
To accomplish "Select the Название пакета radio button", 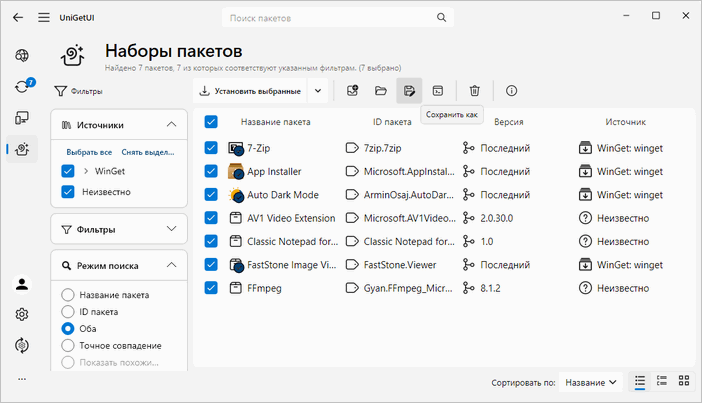I will click(x=68, y=295).
